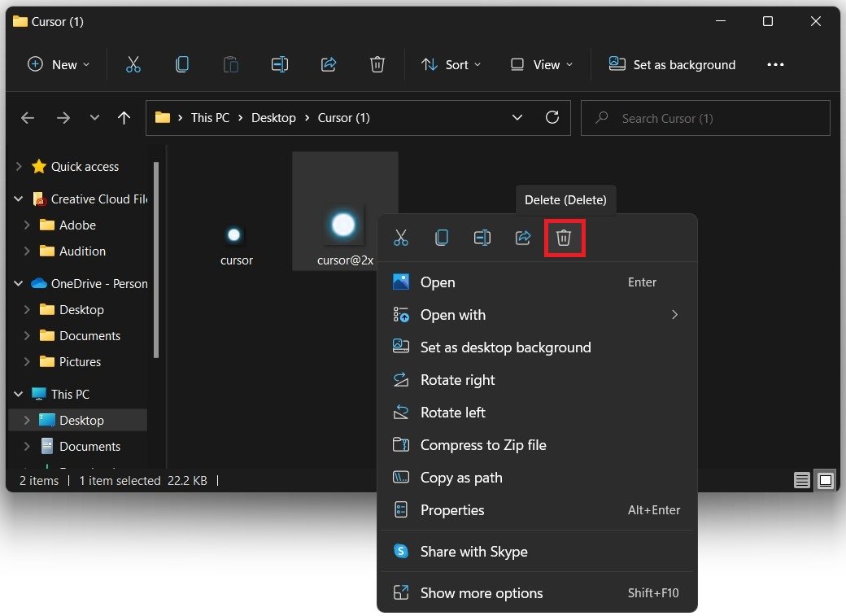
Task: Open the View dropdown
Action: pos(541,64)
